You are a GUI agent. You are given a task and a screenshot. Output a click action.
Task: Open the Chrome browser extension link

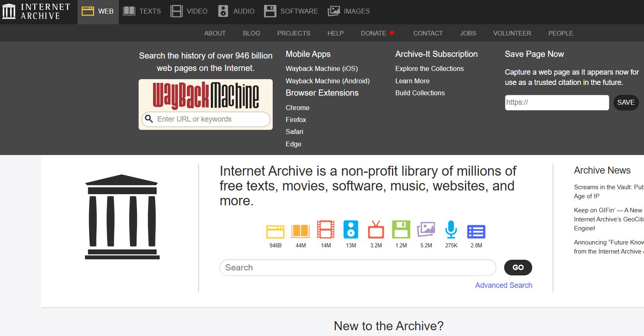tap(297, 108)
